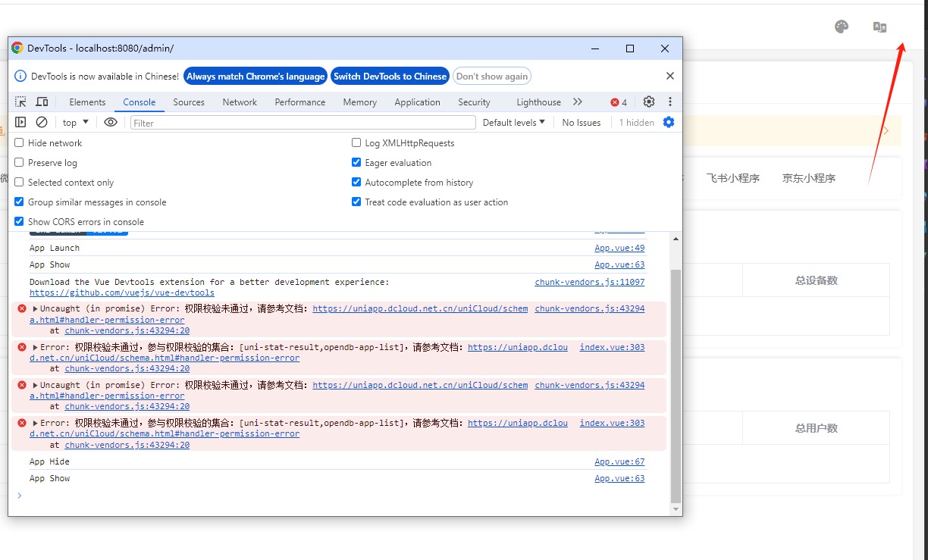Turn off Eager evaluation checkbox
The width and height of the screenshot is (928, 560).
(356, 163)
